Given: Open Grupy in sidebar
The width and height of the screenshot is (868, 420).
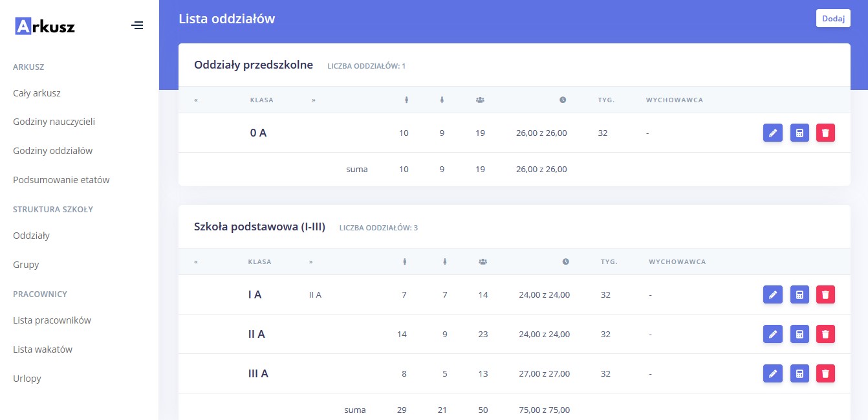Looking at the screenshot, I should [x=26, y=264].
